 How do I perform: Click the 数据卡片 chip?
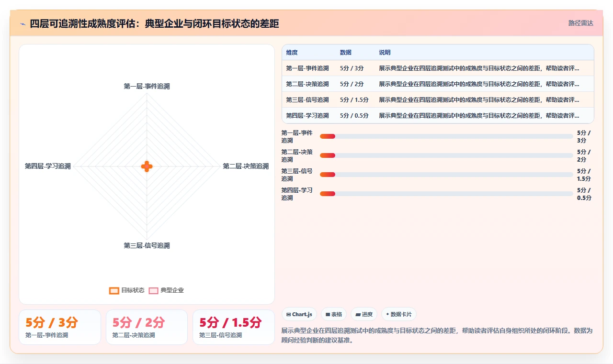(399, 314)
